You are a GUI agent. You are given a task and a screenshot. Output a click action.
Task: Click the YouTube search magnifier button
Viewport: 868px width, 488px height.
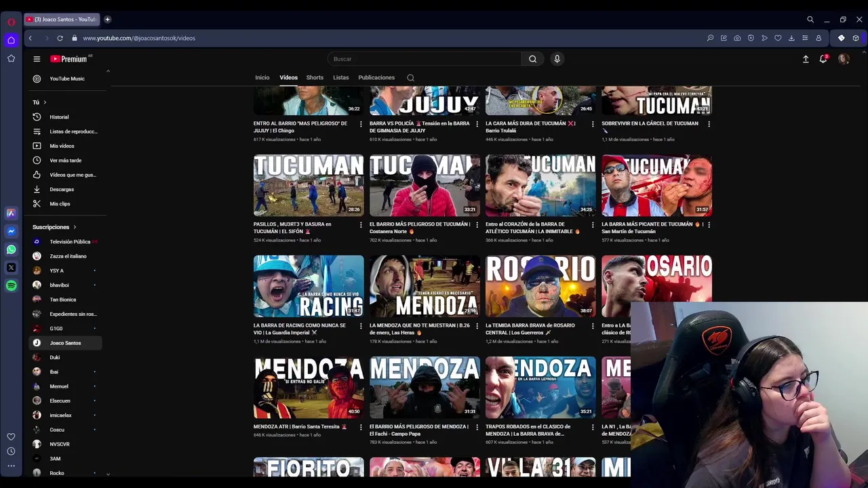532,59
